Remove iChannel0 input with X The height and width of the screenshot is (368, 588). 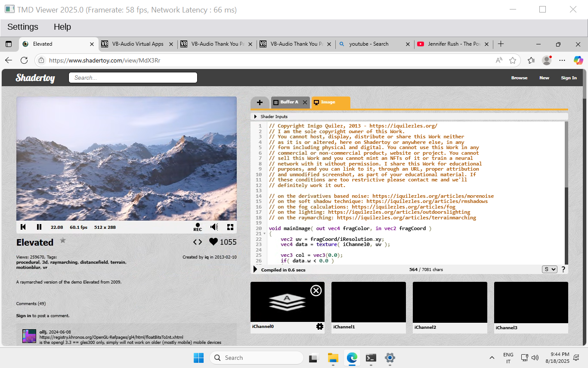[x=316, y=291]
